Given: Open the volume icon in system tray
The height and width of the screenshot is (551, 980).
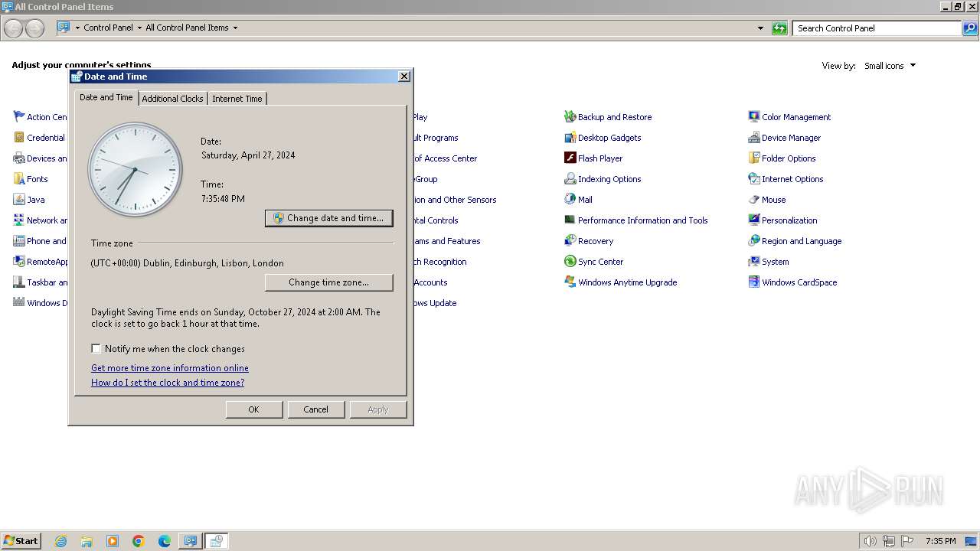Looking at the screenshot, I should (871, 541).
